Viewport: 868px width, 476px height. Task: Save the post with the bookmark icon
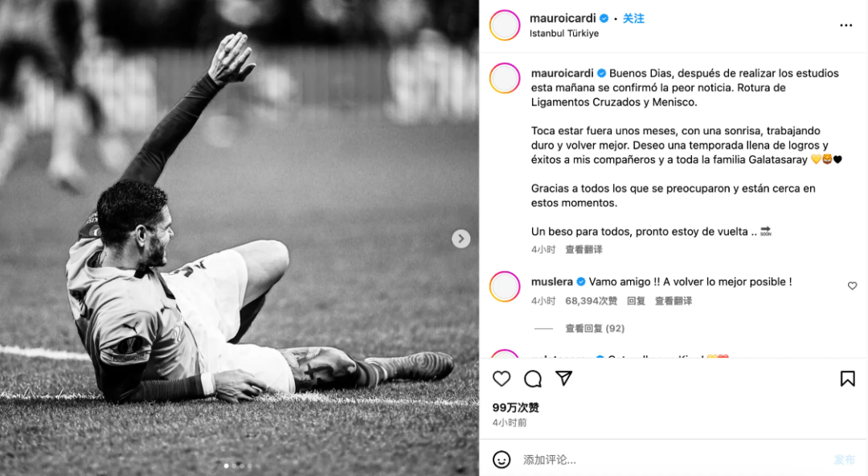click(x=848, y=379)
